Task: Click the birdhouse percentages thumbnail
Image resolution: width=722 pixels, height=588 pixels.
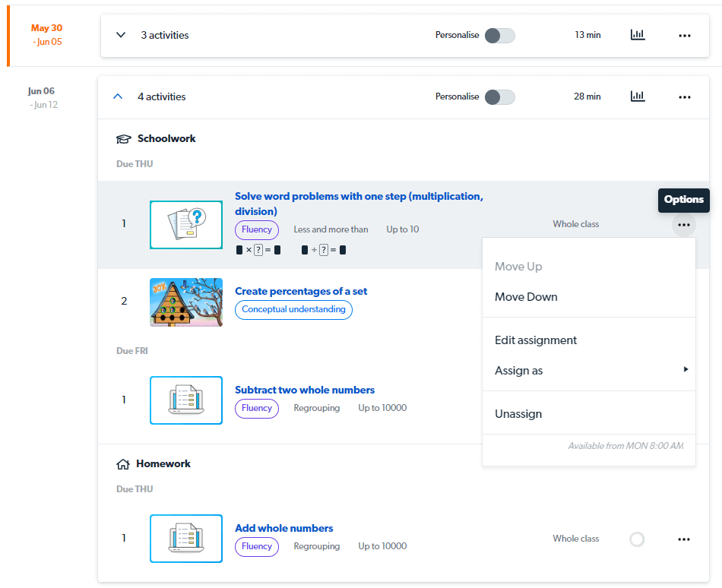Action: click(186, 302)
